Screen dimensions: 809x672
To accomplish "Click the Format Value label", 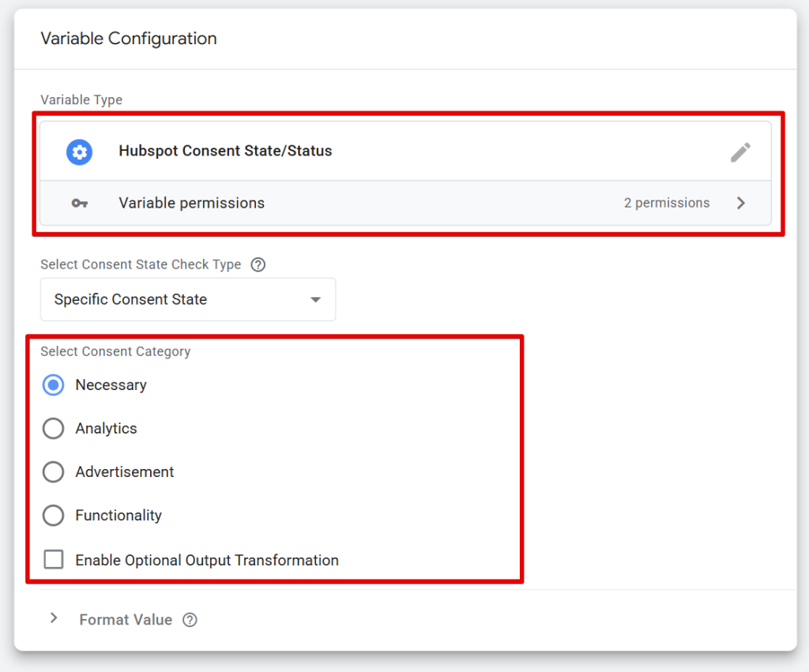I will (x=126, y=620).
